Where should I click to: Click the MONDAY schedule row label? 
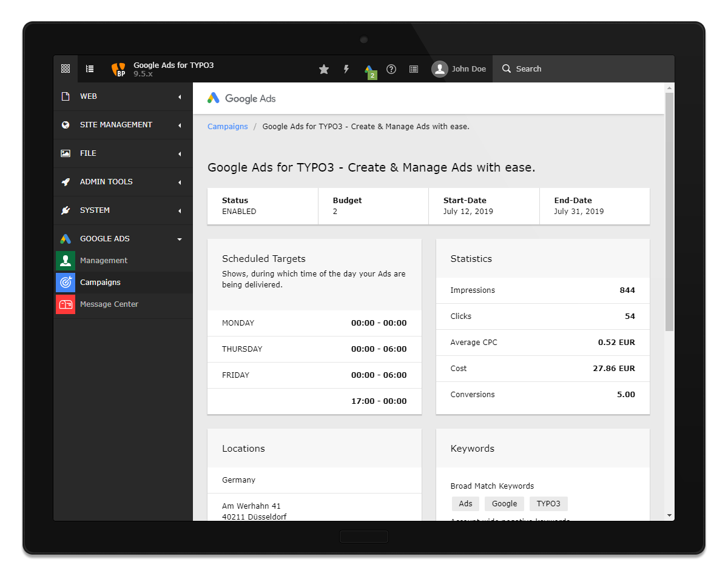coord(238,323)
